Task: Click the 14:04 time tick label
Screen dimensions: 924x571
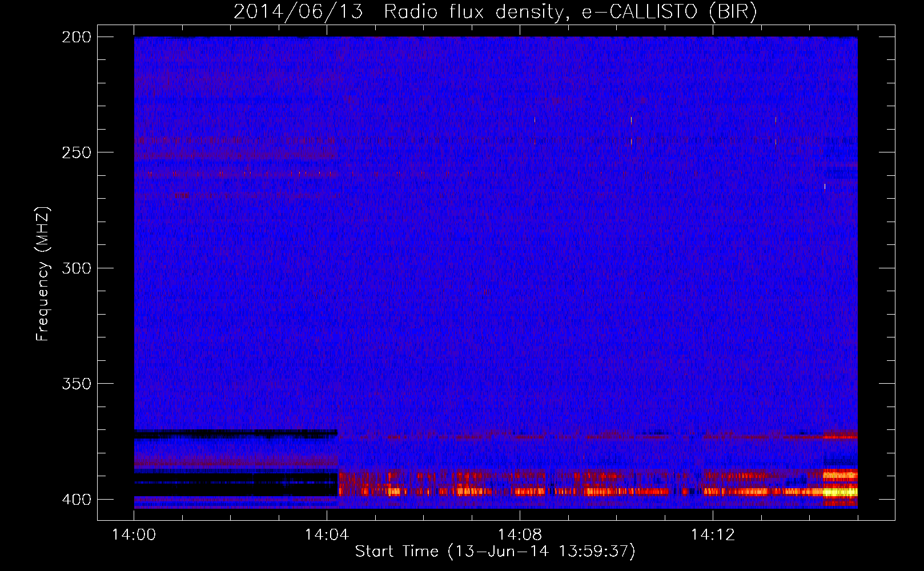Action: pos(327,535)
